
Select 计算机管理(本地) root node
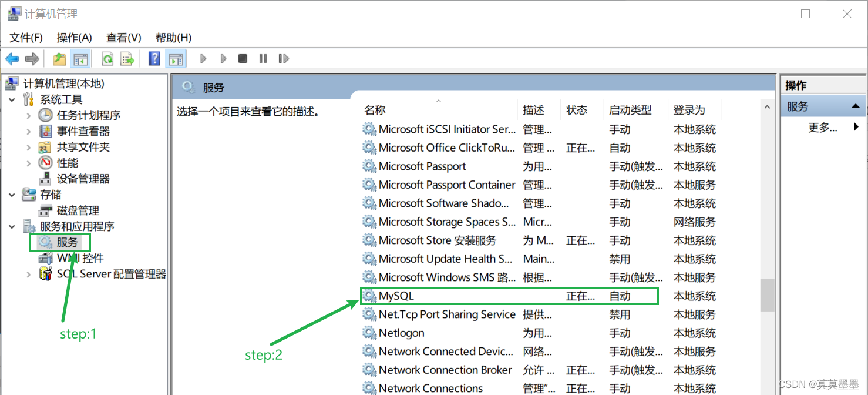pos(63,84)
